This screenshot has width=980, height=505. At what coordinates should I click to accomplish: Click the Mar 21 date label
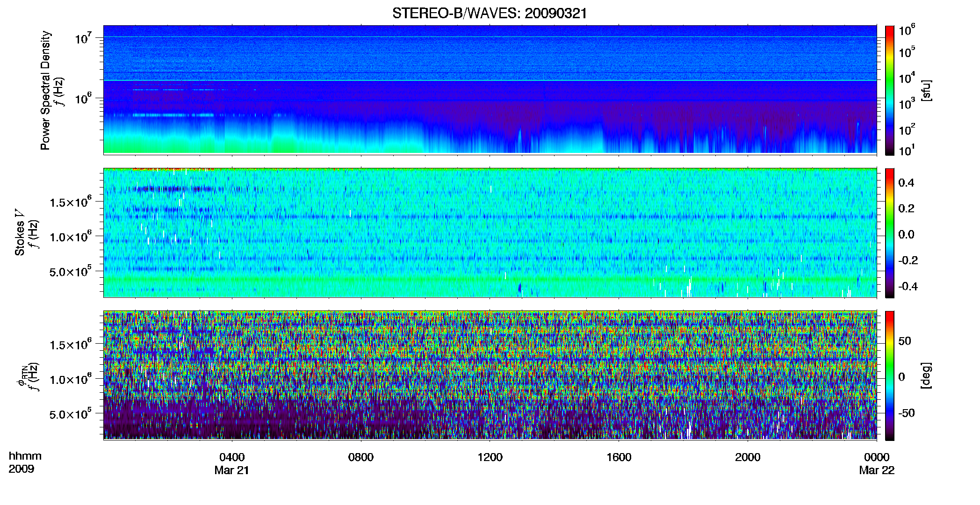tap(232, 470)
